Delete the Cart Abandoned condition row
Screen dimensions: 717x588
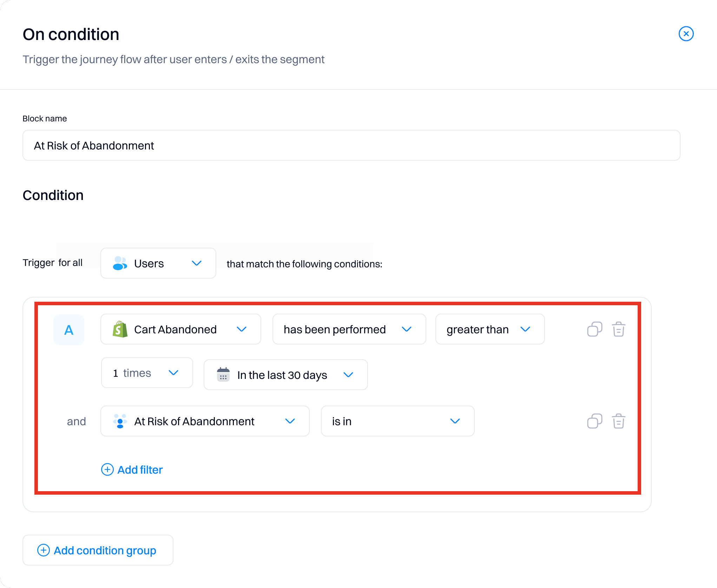(x=618, y=329)
